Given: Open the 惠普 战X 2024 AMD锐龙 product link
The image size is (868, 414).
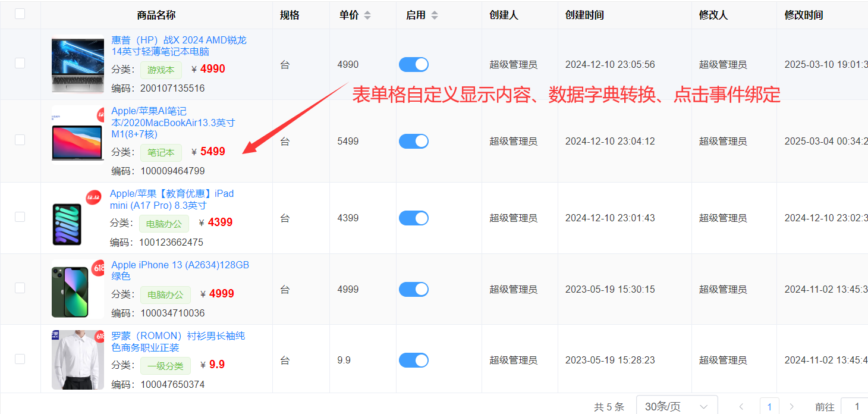Looking at the screenshot, I should pyautogui.click(x=179, y=46).
